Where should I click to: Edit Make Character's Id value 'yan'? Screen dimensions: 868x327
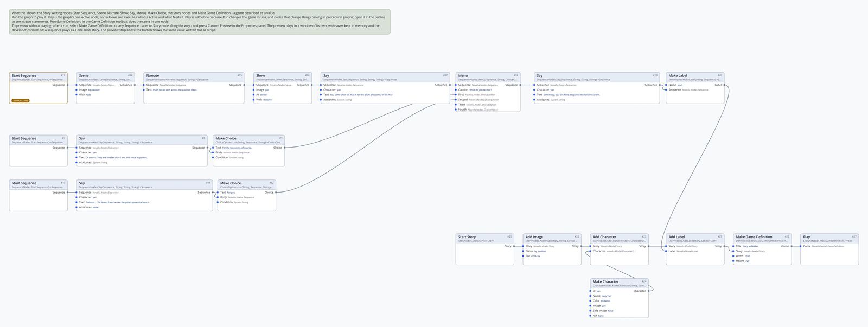tap(598, 291)
